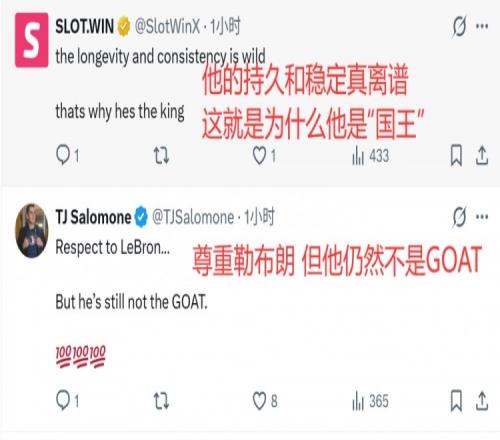Bookmark TJ Salomone's tweet
Screen dimensions: 500x440
[x=456, y=400]
